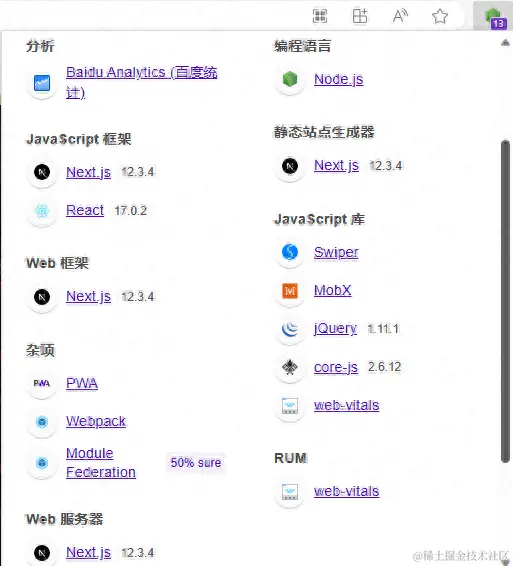Activate the Read Aloud icon
The height and width of the screenshot is (566, 513).
(400, 16)
